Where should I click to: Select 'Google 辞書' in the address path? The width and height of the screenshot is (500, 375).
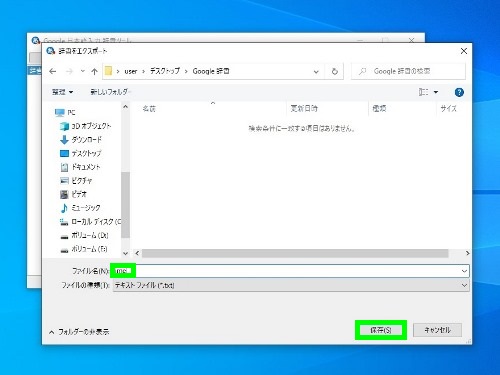point(211,71)
